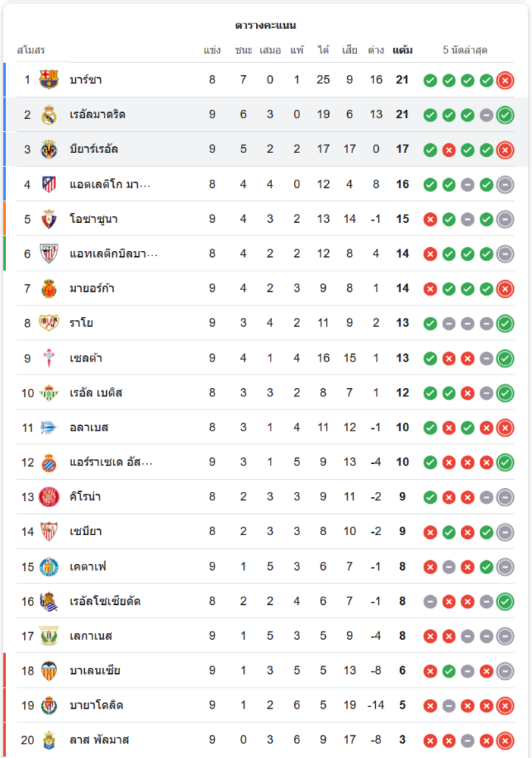Click the แต้ม points column header
The width and height of the screenshot is (532, 758).
402,51
